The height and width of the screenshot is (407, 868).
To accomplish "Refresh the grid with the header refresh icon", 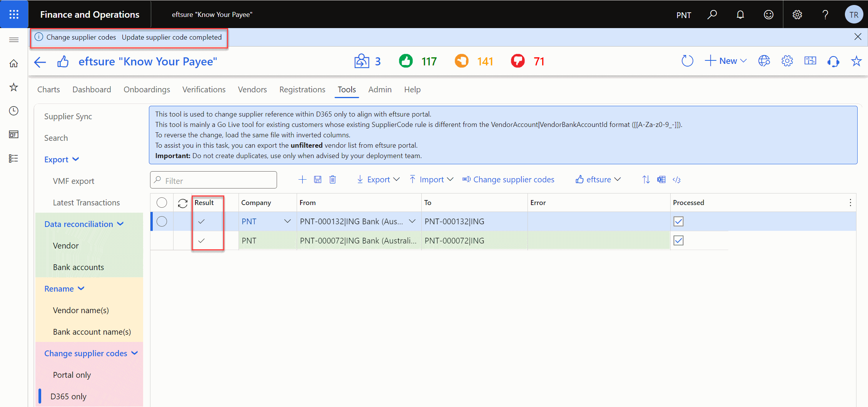I will coord(183,203).
